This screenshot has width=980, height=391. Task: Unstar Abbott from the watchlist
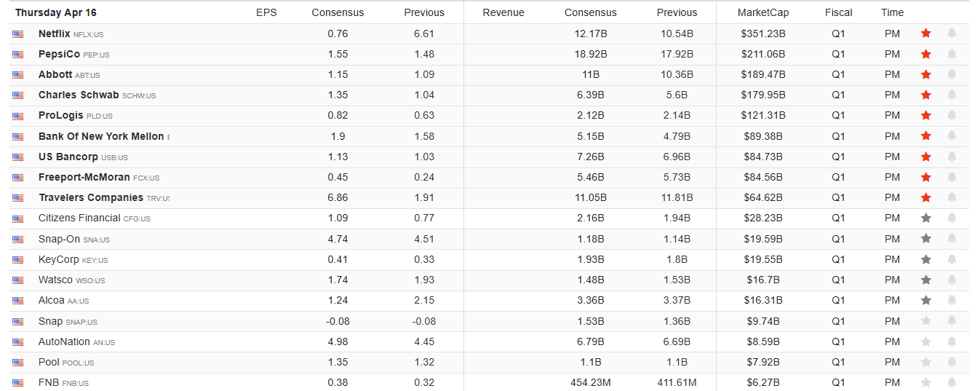click(926, 74)
